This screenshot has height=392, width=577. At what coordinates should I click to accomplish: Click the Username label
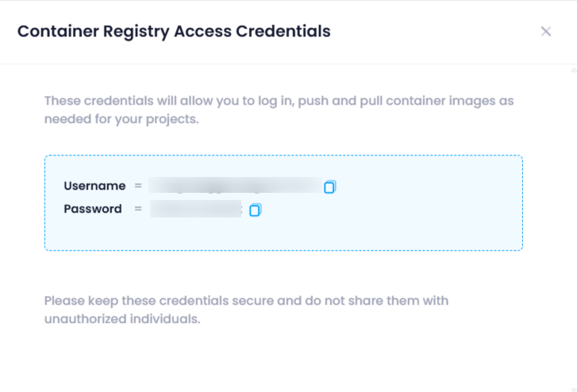(x=94, y=186)
